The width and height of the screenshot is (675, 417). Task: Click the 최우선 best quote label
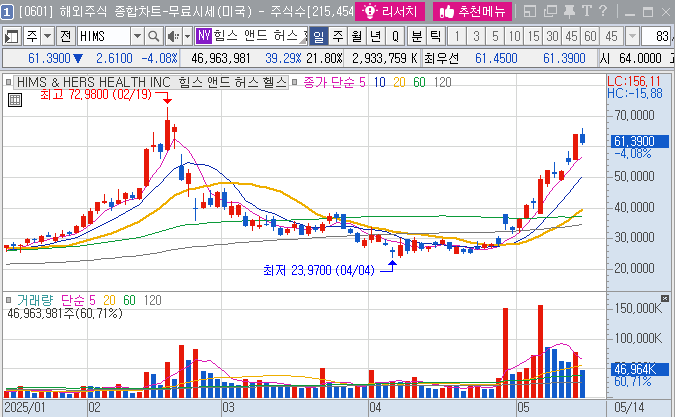[x=441, y=58]
